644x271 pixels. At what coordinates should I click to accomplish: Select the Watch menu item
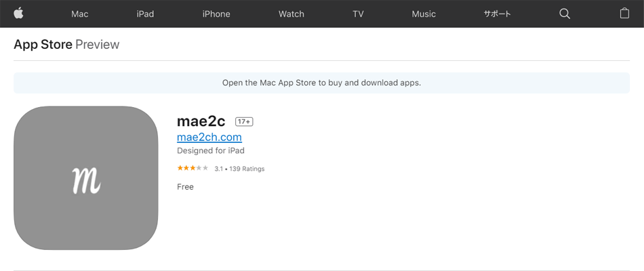pos(291,14)
